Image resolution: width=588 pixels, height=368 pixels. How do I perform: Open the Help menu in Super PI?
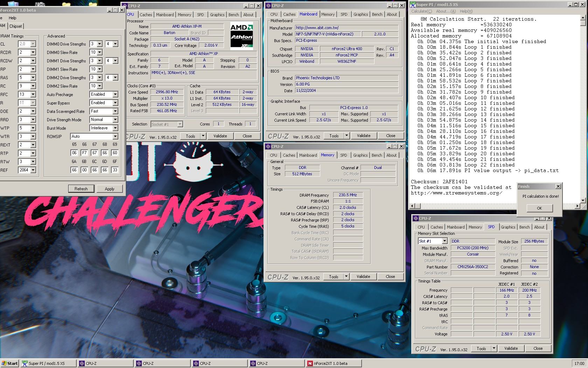466,11
